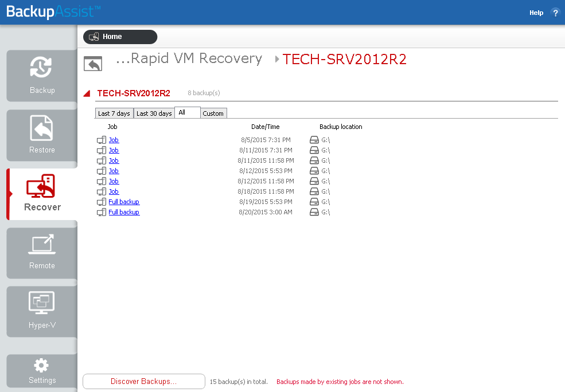565x392 pixels.
Task: Click 'Backups made by existing jobs are not shown.'
Action: (340, 382)
